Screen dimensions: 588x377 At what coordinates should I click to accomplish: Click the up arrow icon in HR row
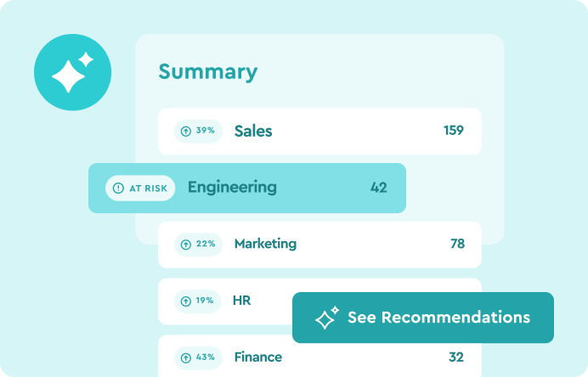186,301
